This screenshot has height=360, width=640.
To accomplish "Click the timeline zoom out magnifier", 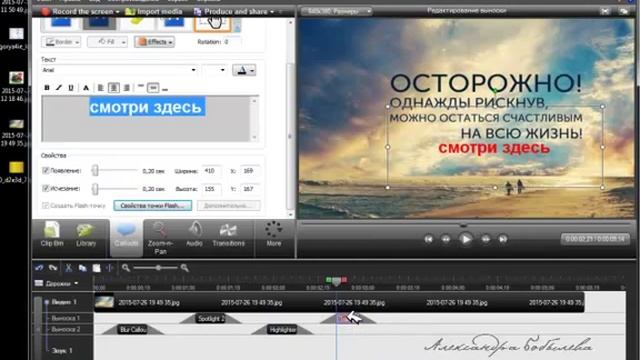I will (x=126, y=268).
